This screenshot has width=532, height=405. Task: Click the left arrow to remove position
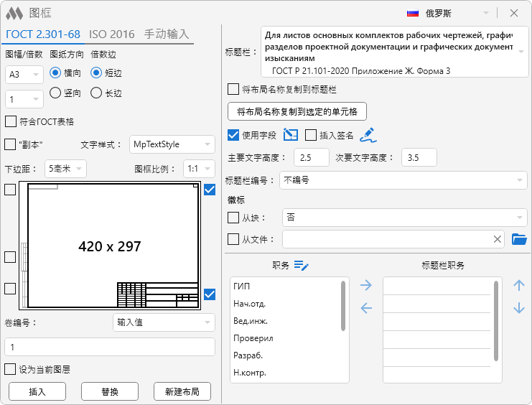pos(366,309)
